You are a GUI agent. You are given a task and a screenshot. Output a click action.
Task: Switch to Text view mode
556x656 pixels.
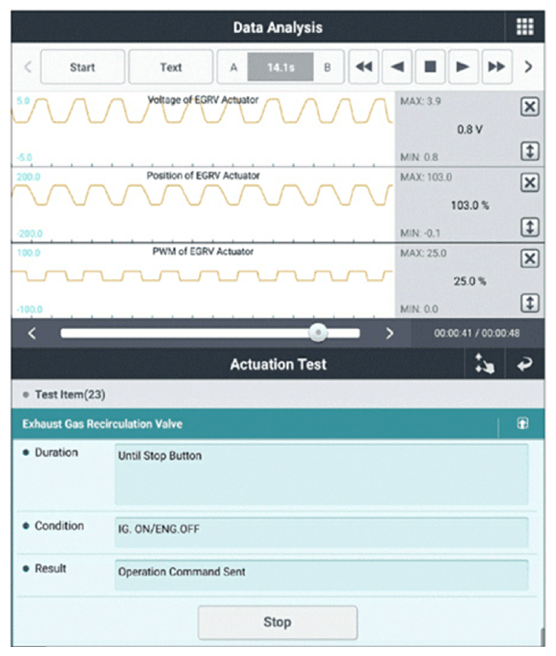coord(171,67)
